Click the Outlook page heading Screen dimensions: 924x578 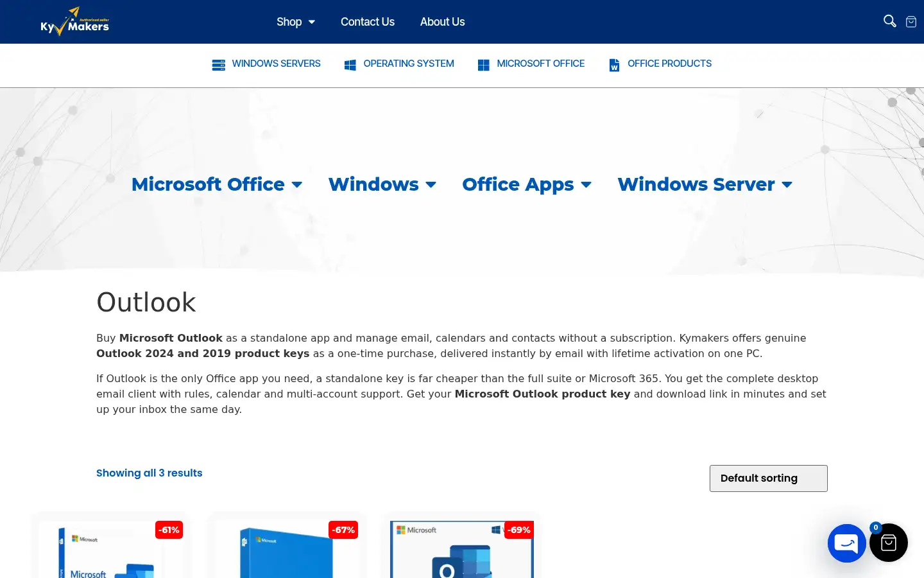pyautogui.click(x=146, y=302)
